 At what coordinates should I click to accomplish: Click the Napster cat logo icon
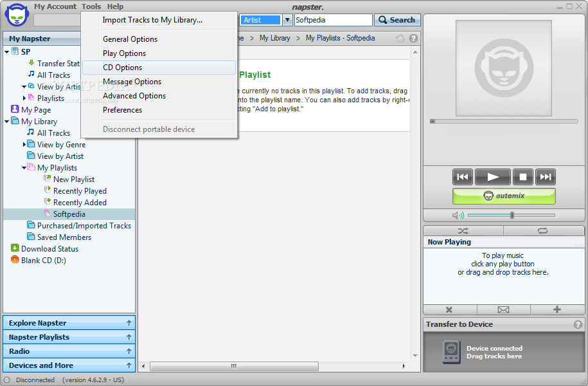click(x=17, y=15)
